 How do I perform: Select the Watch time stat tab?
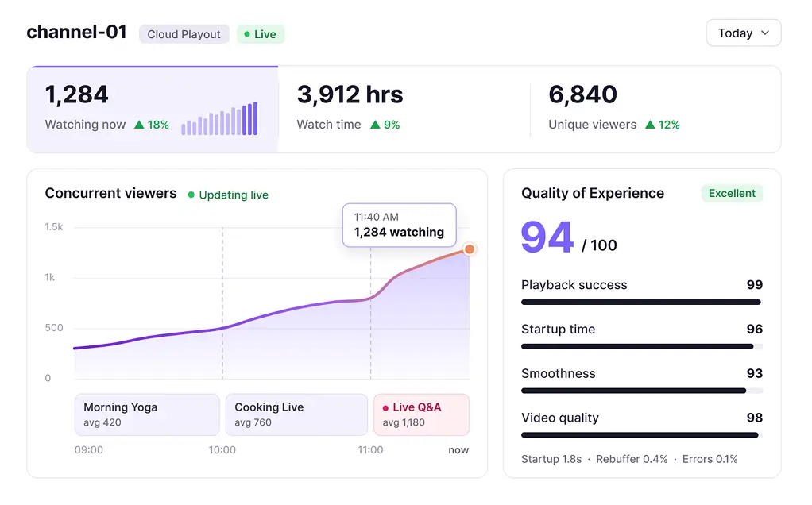pyautogui.click(x=404, y=109)
